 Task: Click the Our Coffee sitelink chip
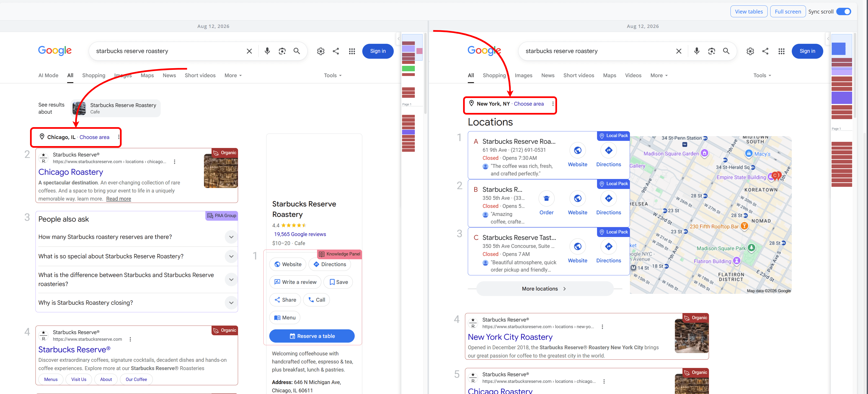coord(136,379)
